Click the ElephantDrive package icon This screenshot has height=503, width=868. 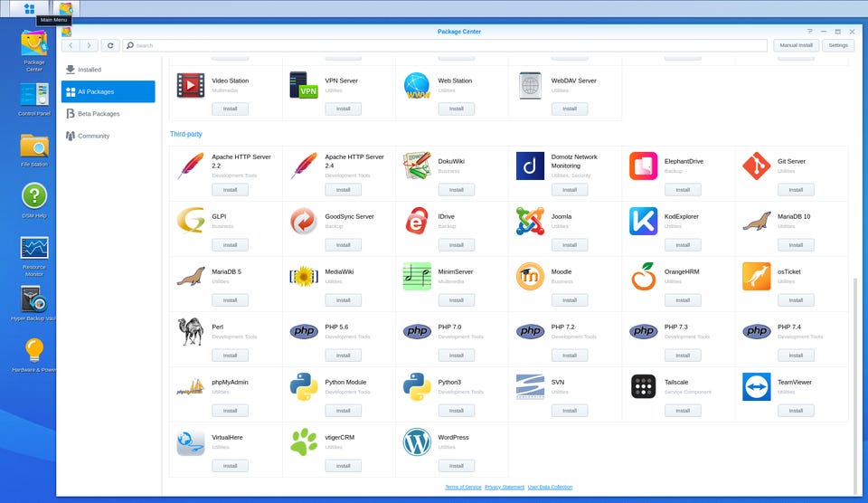click(643, 166)
